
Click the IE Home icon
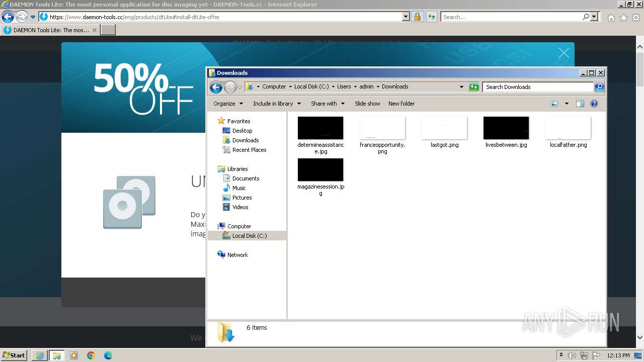coord(611,18)
